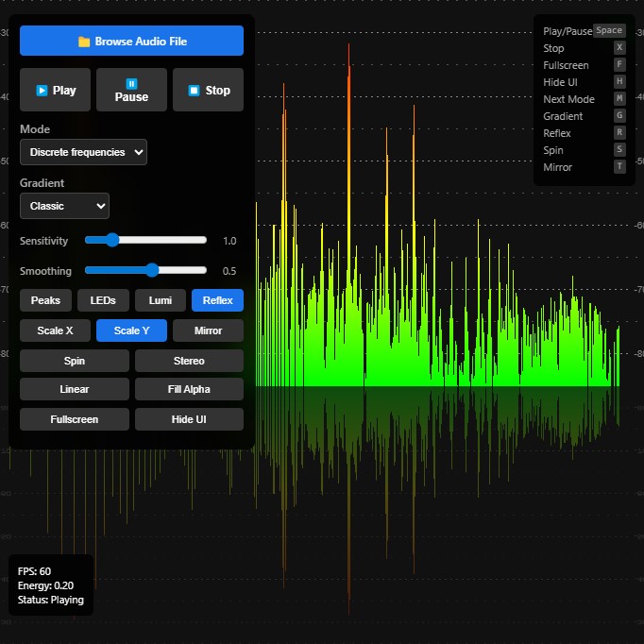Toggle the Peaks option
The width and height of the screenshot is (644, 644).
pos(45,300)
